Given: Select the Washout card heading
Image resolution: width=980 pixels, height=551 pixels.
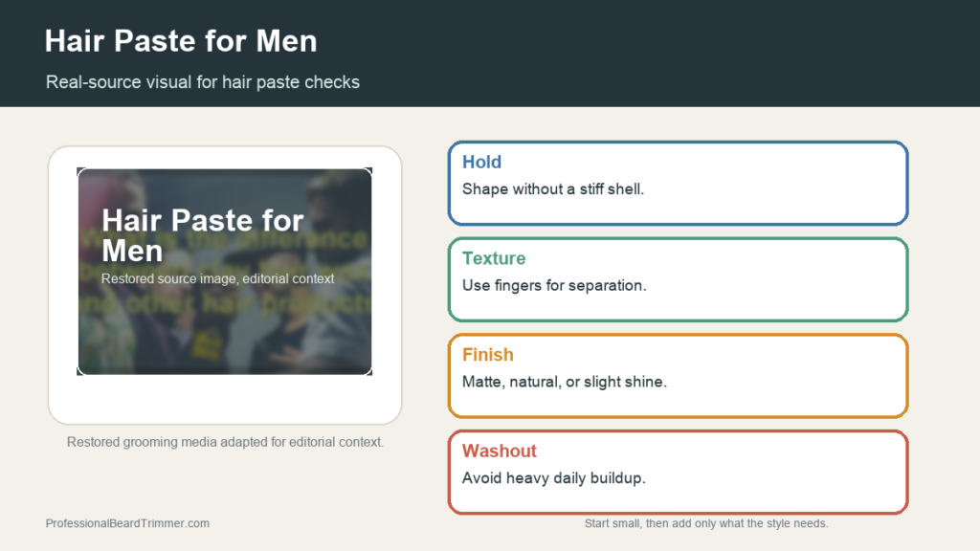Looking at the screenshot, I should coord(499,451).
